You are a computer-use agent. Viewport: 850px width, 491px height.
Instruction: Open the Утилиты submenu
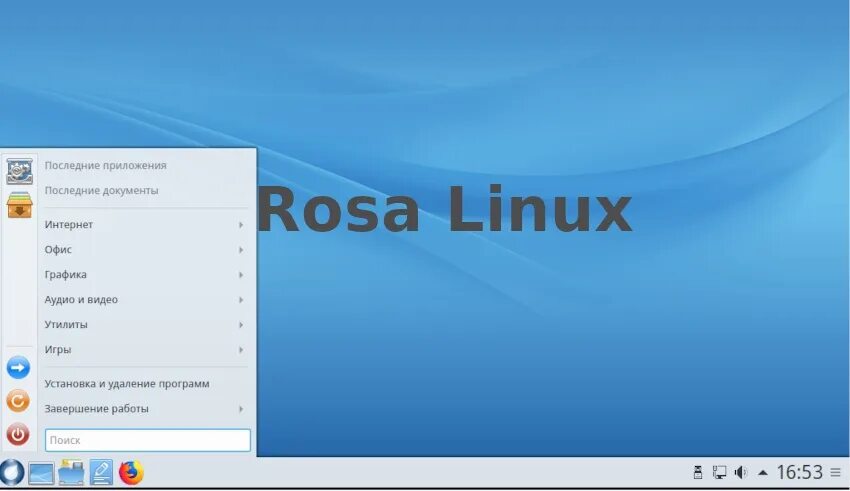[x=145, y=324]
